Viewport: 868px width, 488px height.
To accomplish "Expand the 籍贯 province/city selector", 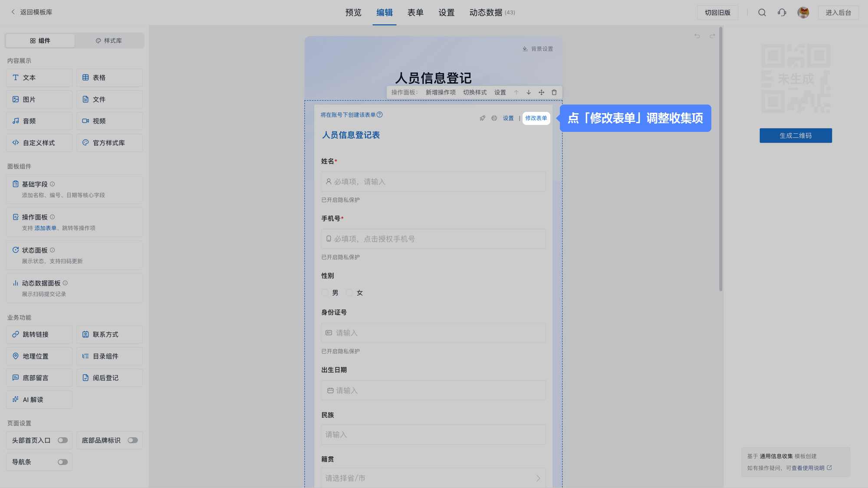I will point(433,478).
